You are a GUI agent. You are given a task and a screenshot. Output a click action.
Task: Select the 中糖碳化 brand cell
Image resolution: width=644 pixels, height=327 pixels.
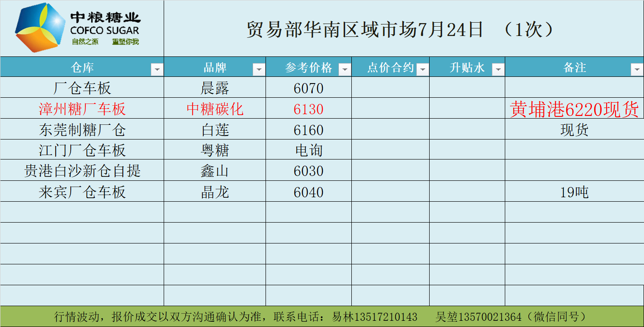215,109
